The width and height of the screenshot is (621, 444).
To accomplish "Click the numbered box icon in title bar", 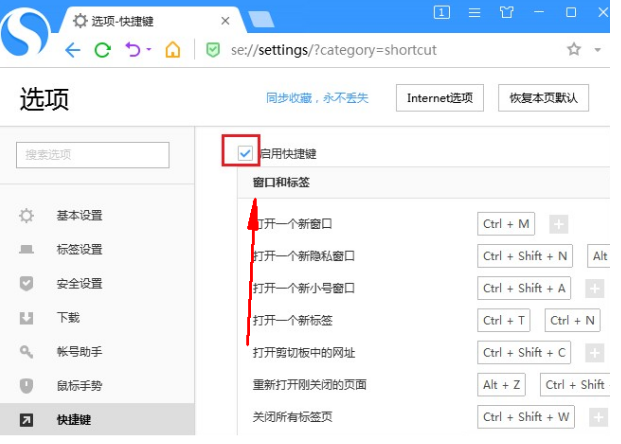I will click(442, 12).
